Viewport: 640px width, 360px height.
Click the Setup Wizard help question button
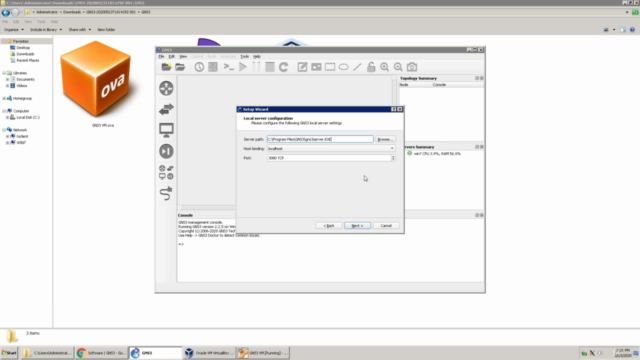click(x=393, y=109)
